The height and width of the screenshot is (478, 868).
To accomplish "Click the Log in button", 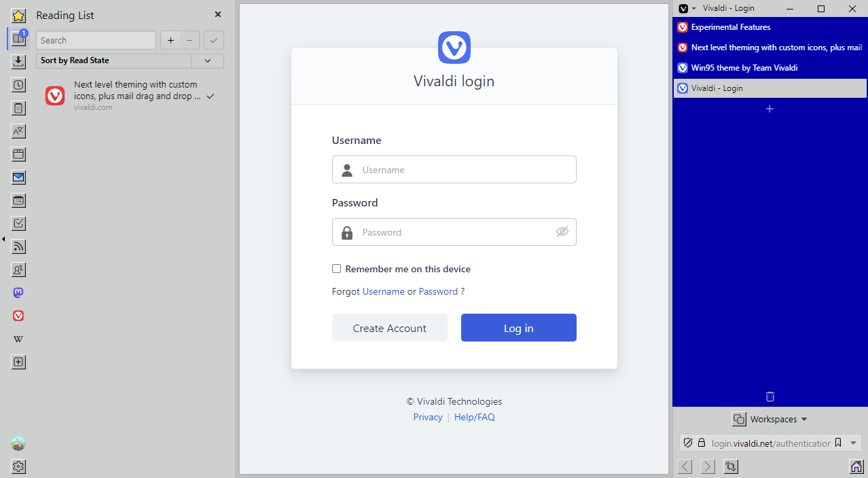I will pos(519,328).
